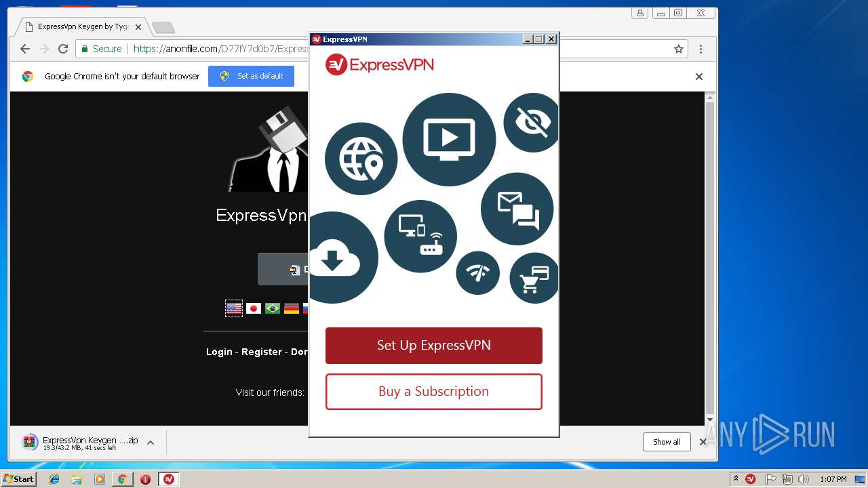Choose the Japan flag language
868x488 pixels.
click(254, 308)
